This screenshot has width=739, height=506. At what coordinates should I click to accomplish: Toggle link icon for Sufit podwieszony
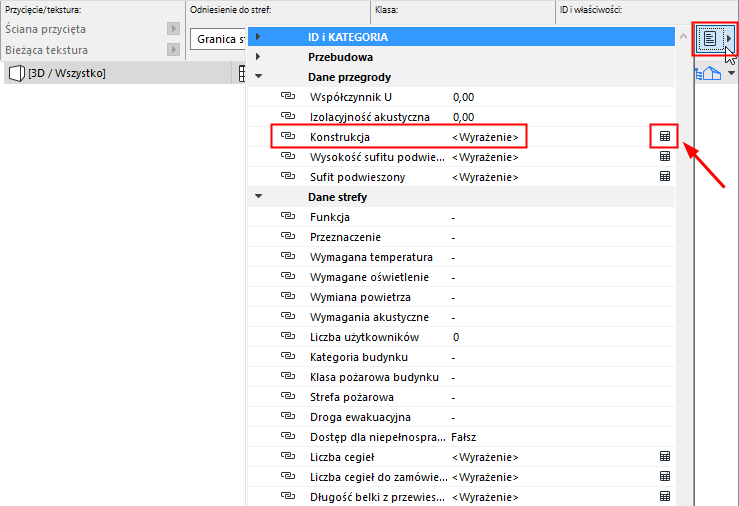[287, 176]
